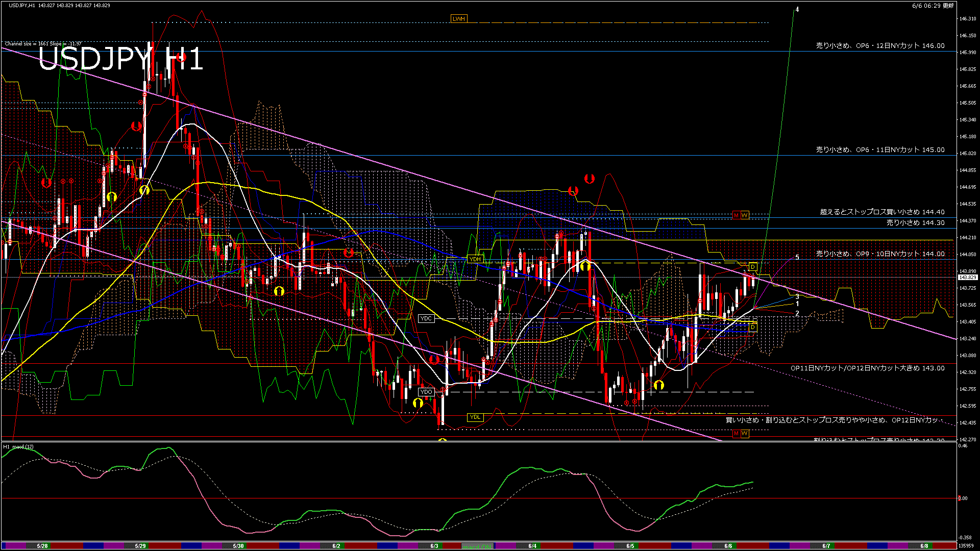
Task: Select the 6/8 date on time axis
Action: (x=924, y=546)
